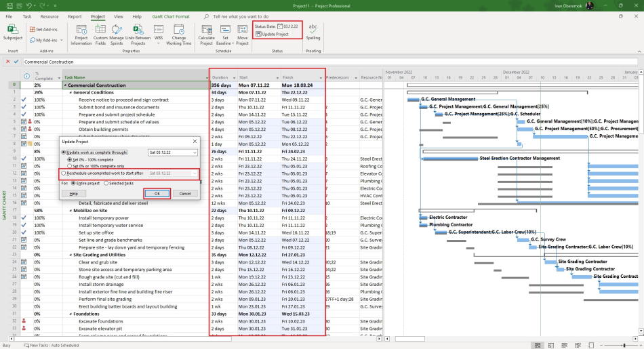This screenshot has width=644, height=349.
Task: Click Cancel in Update Project dialog
Action: pos(185,193)
